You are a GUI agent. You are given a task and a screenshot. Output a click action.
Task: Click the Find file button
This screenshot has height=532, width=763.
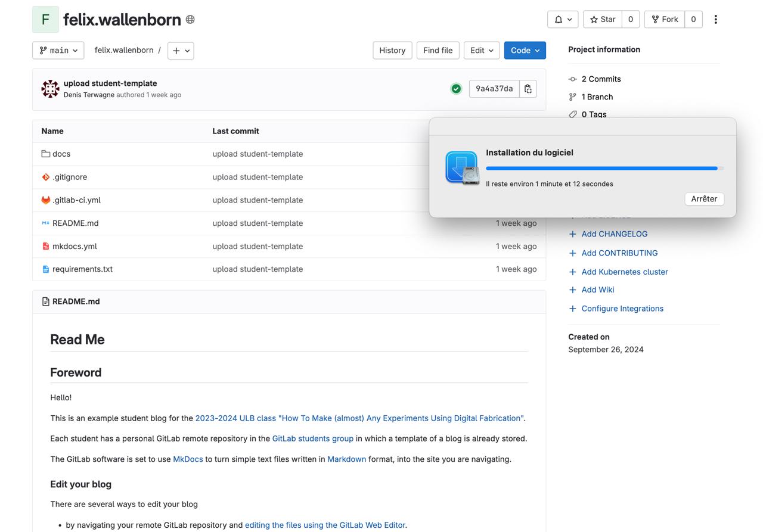[x=438, y=51]
